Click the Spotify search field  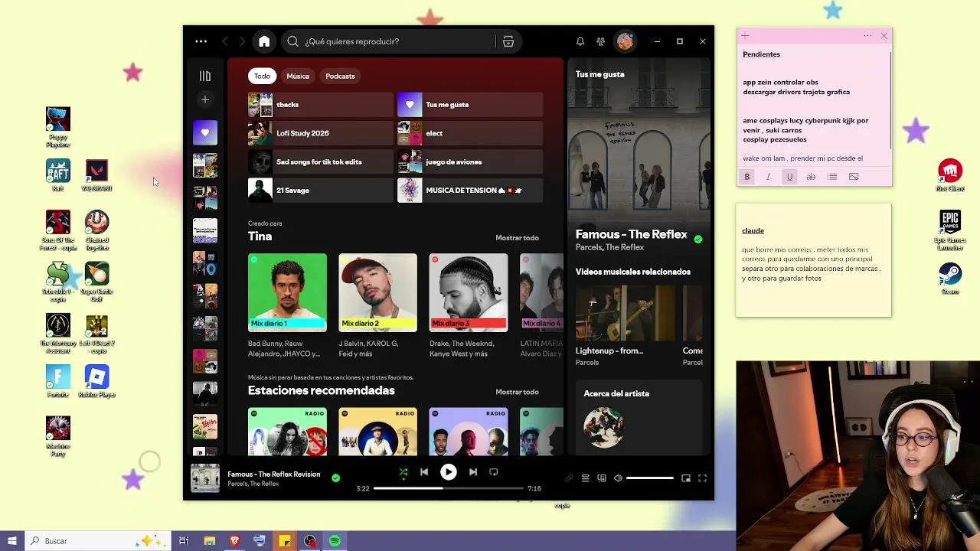point(389,41)
